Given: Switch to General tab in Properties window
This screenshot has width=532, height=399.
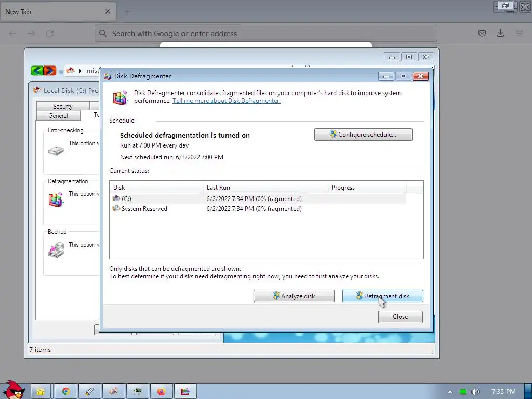Looking at the screenshot, I should pyautogui.click(x=58, y=116).
